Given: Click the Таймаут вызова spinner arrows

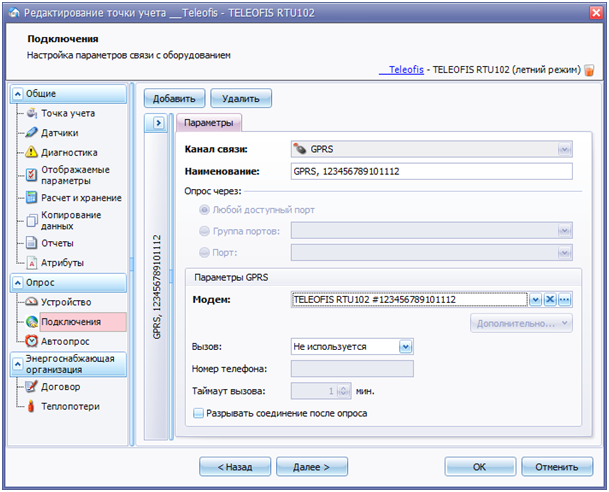Looking at the screenshot, I should (x=343, y=391).
